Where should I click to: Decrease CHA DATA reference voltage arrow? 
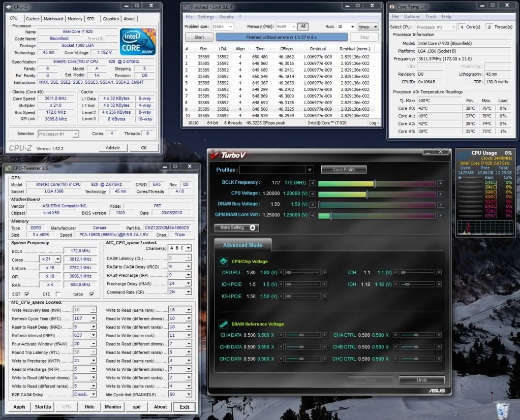(x=281, y=335)
